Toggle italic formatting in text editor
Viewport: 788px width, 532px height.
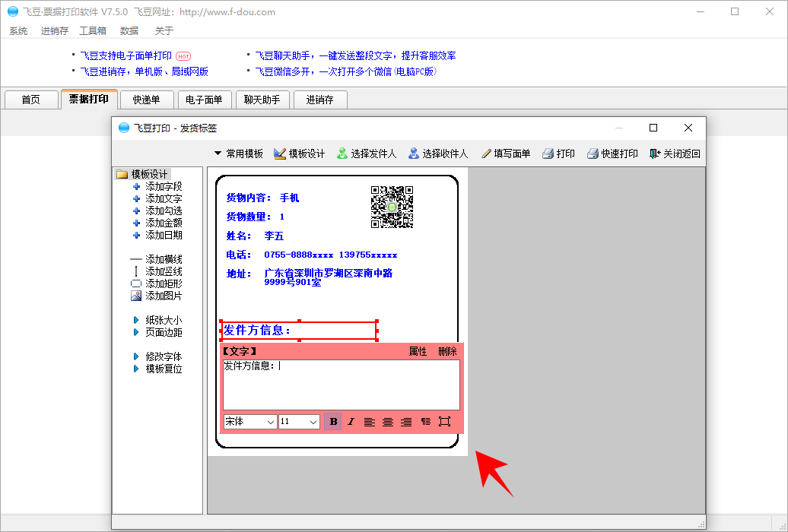click(x=351, y=422)
